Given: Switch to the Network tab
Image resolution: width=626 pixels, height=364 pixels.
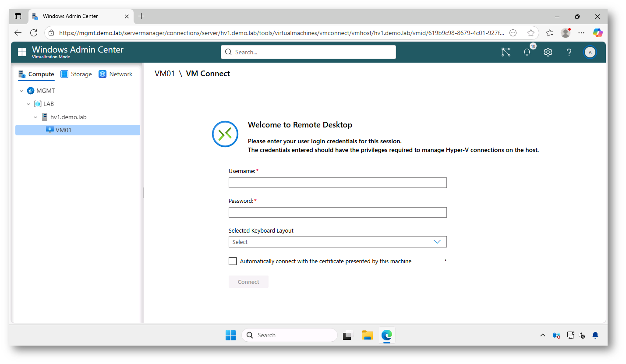Looking at the screenshot, I should pos(116,74).
